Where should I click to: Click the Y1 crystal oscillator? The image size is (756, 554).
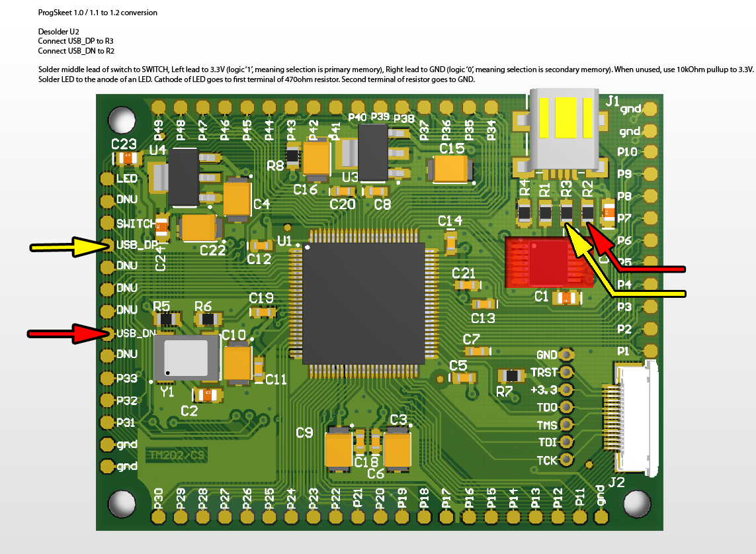click(186, 358)
